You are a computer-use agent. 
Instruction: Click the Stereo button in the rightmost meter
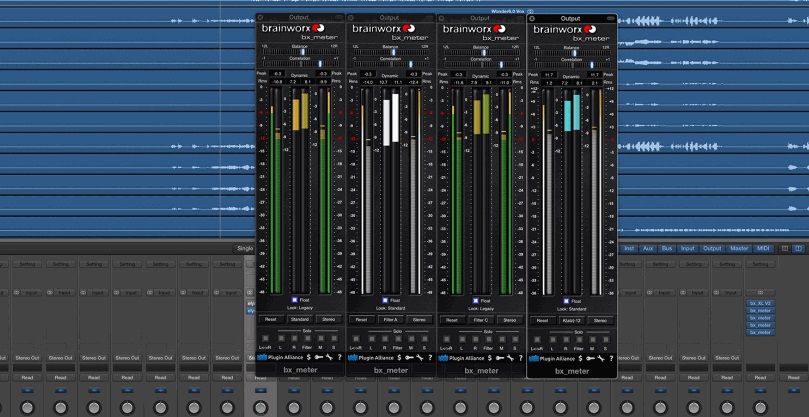tap(601, 320)
